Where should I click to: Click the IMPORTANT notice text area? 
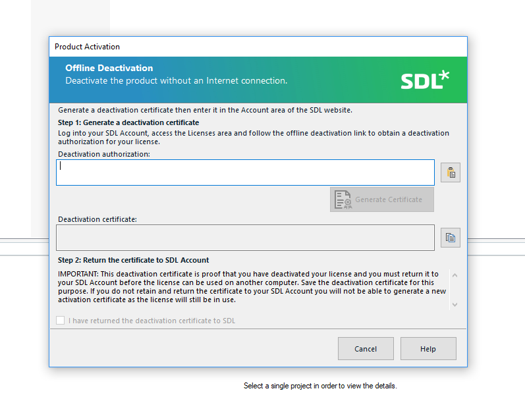[x=252, y=287]
